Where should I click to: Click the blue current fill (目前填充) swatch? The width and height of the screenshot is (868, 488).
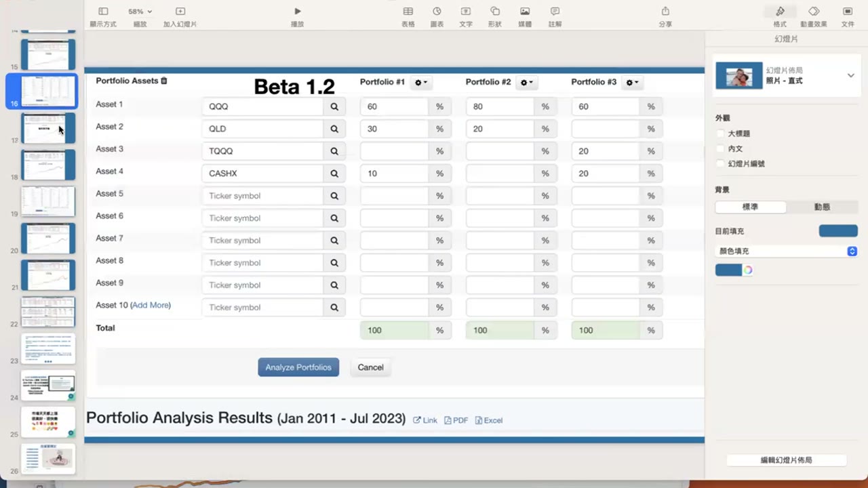pyautogui.click(x=838, y=231)
